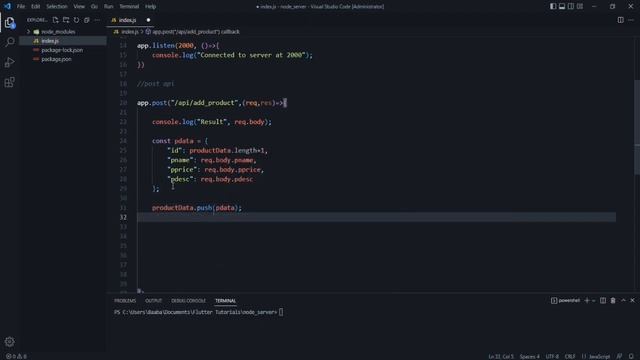Open the View menu
640x360 pixels.
[x=79, y=7]
